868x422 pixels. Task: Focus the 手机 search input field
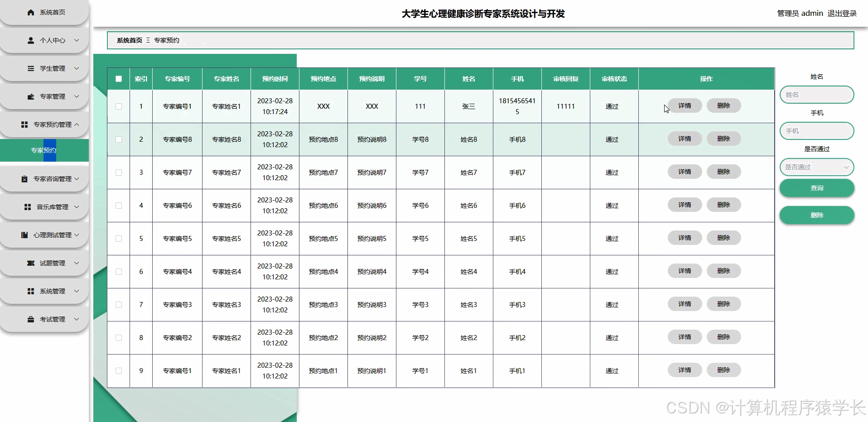click(x=817, y=131)
